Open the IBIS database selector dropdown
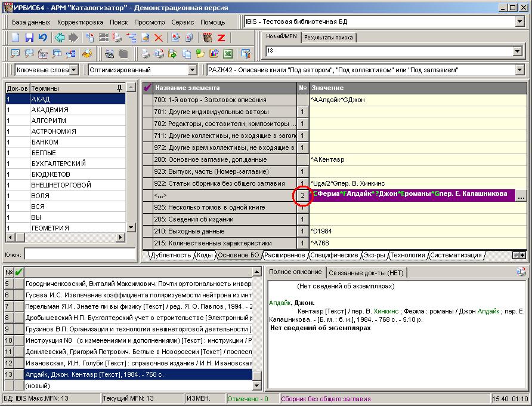 click(519, 22)
